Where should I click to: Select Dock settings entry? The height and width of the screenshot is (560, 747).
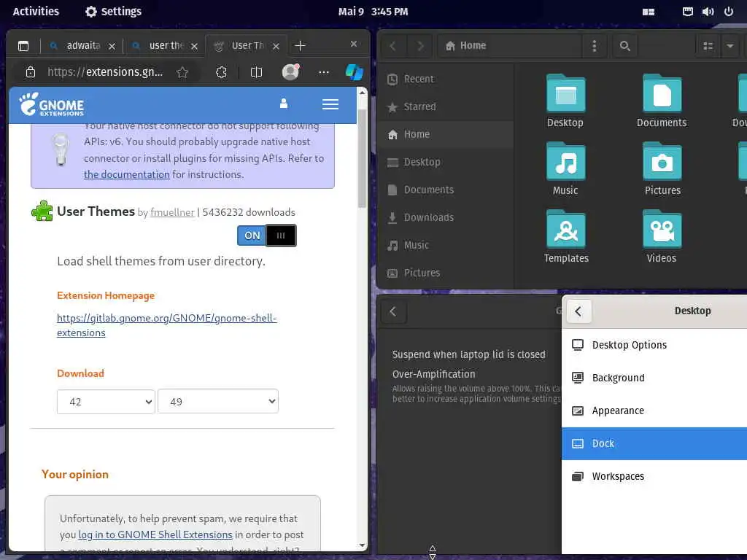point(654,443)
